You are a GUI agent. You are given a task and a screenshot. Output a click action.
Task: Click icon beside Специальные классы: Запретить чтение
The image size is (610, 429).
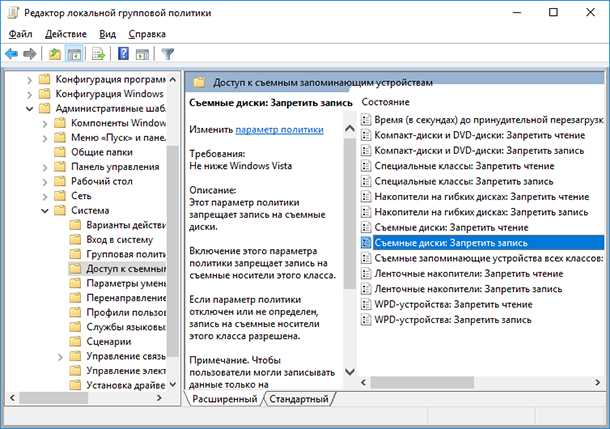366,166
